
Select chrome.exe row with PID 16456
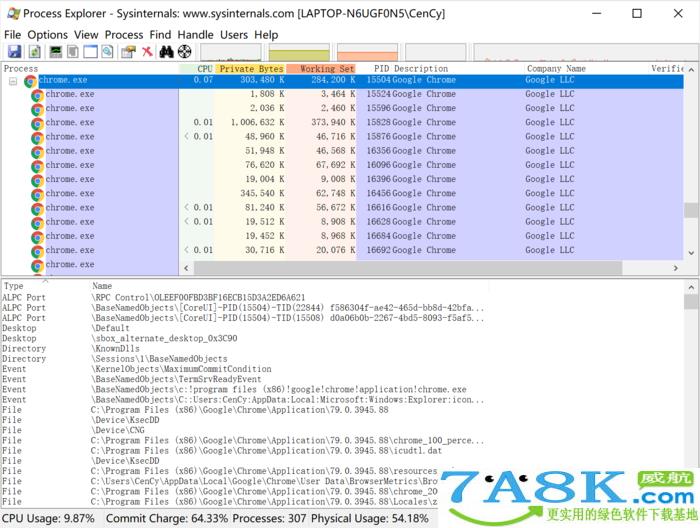click(x=342, y=194)
